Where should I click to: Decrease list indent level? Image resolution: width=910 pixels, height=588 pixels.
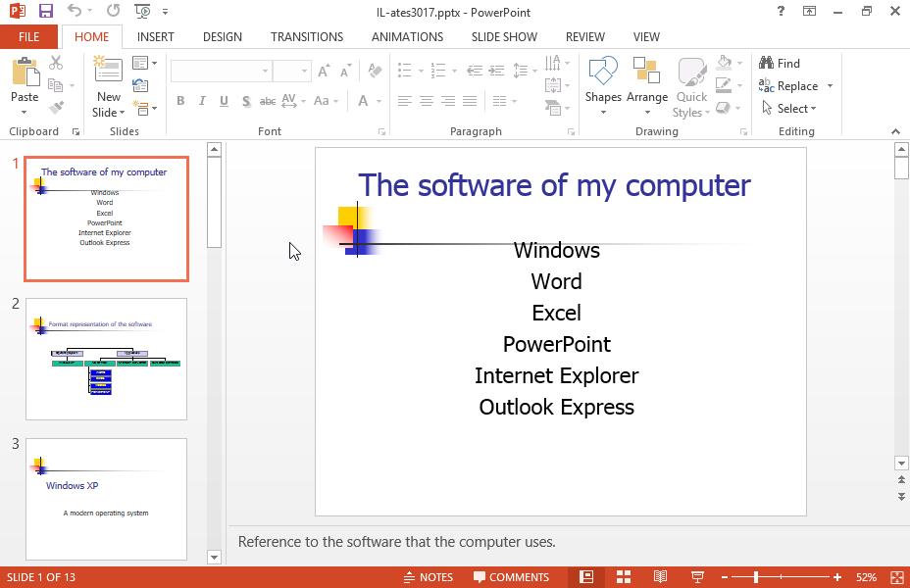pos(475,71)
